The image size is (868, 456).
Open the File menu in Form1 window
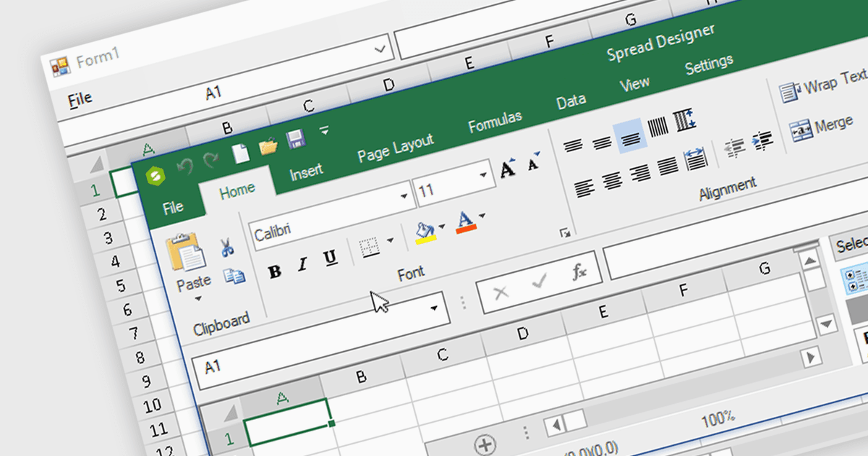pyautogui.click(x=80, y=99)
